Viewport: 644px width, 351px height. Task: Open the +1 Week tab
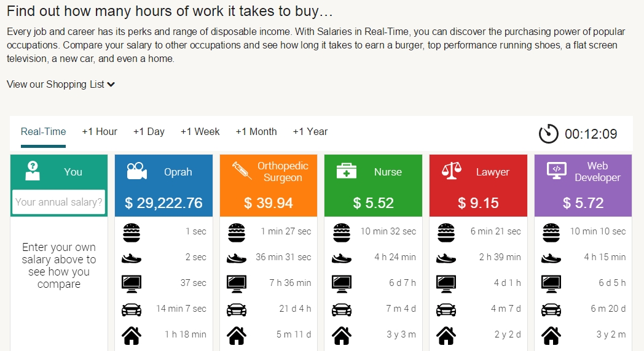pos(200,131)
